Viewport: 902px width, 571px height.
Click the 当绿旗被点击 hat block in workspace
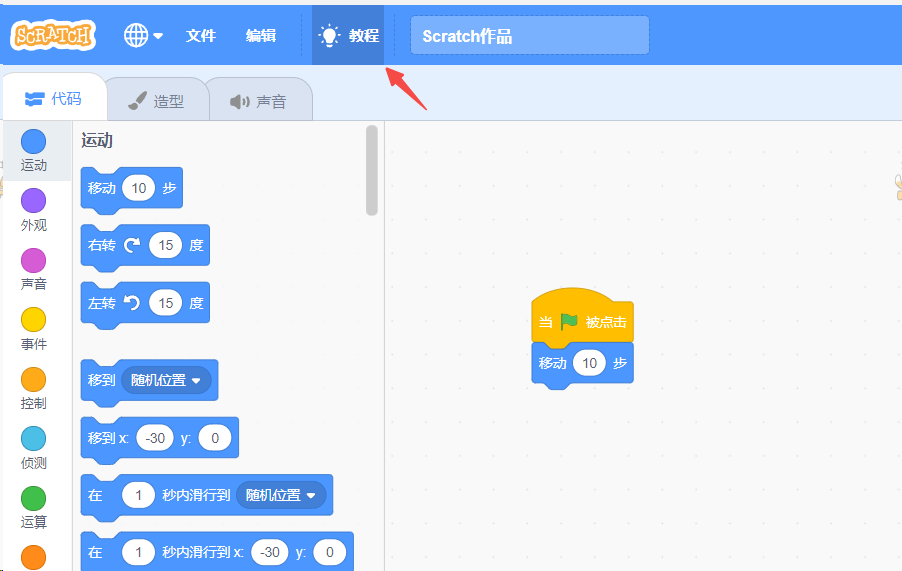(582, 317)
